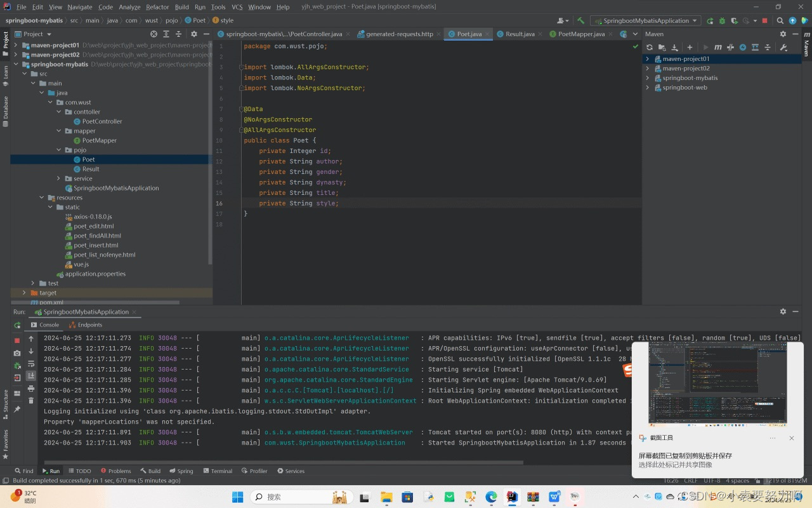Start debugging with the bug icon in main toolbar
The image size is (812, 508).
(722, 20)
